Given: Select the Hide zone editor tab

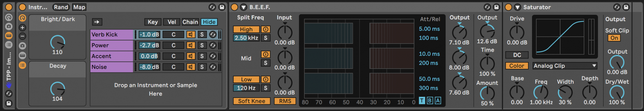Looking at the screenshot, I should click(x=209, y=22).
